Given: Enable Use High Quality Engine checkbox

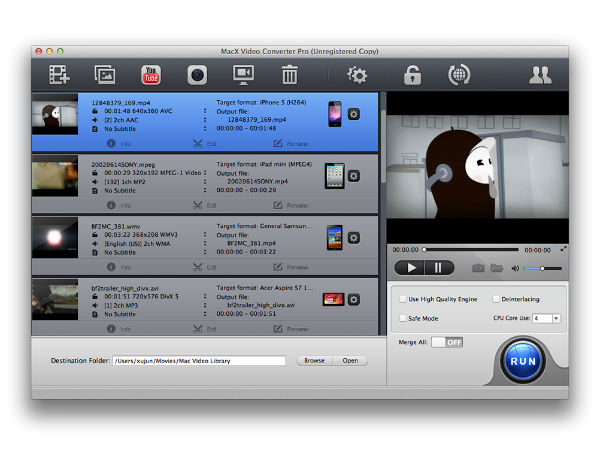Looking at the screenshot, I should (x=402, y=299).
